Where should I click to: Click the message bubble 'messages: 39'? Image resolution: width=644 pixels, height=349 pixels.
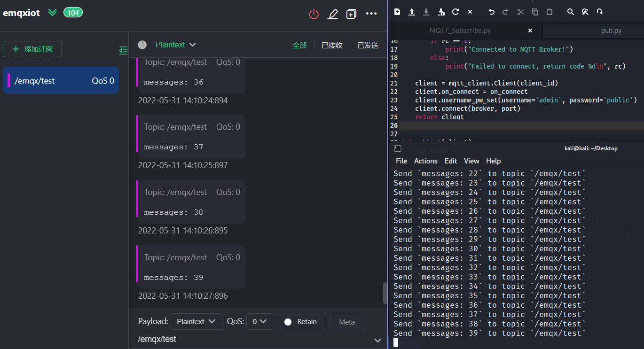tap(191, 267)
